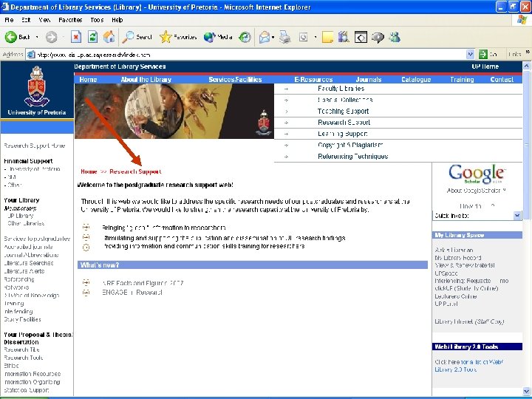
Task: Click the Refresh page icon
Action: pos(92,37)
